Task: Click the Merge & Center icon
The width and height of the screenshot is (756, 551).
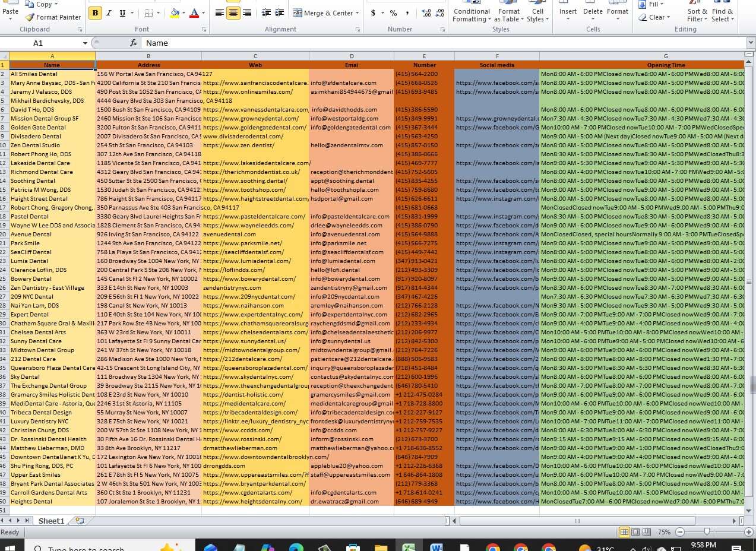Action: [297, 12]
